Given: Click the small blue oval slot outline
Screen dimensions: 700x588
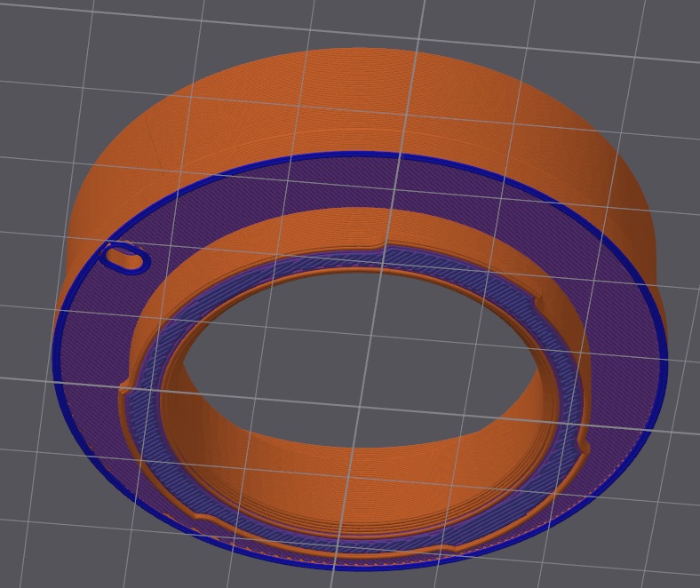Looking at the screenshot, I should coord(126,258).
